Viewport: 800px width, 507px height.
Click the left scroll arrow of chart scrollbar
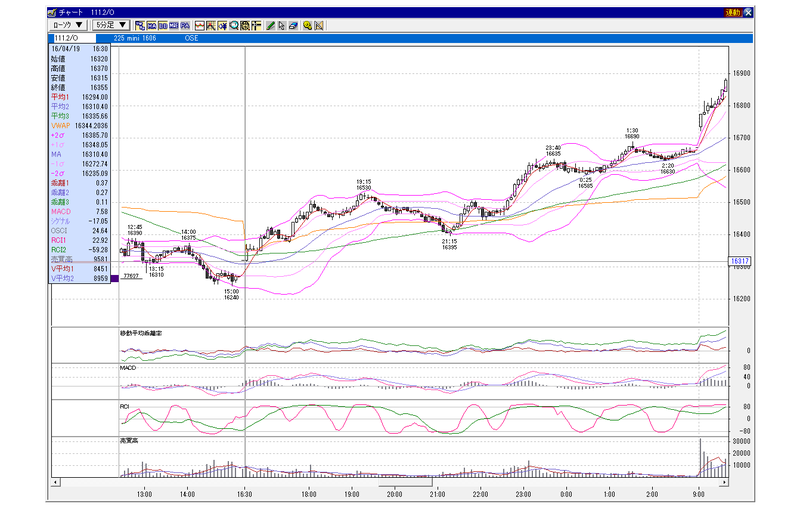pyautogui.click(x=56, y=482)
